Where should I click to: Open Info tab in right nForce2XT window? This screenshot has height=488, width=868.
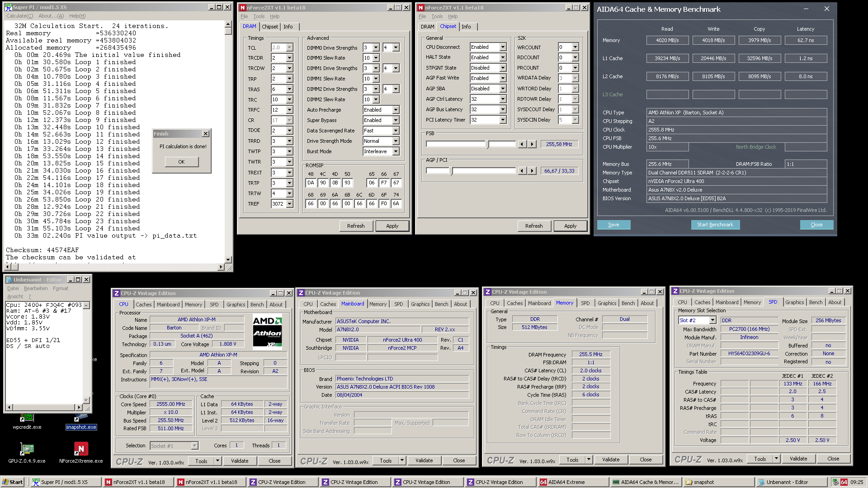pos(466,27)
